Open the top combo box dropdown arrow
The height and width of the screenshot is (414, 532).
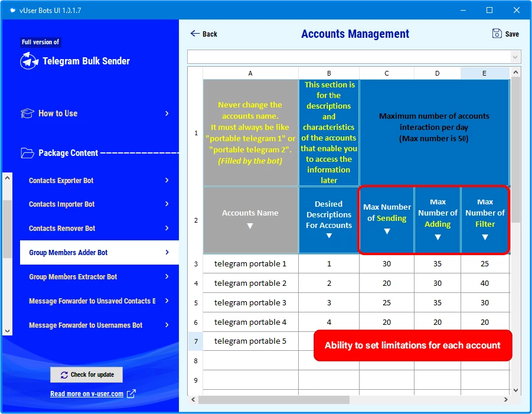pyautogui.click(x=515, y=57)
